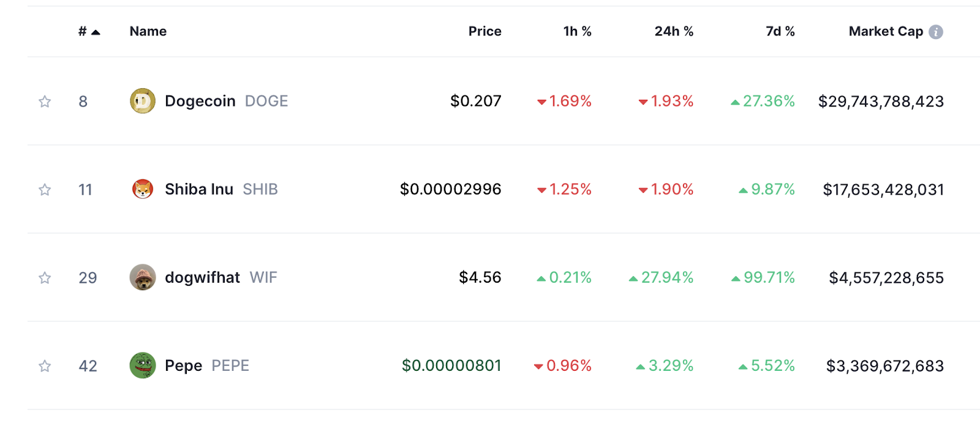980x421 pixels.
Task: Toggle watchlist star for dogwifhat
Action: point(45,278)
